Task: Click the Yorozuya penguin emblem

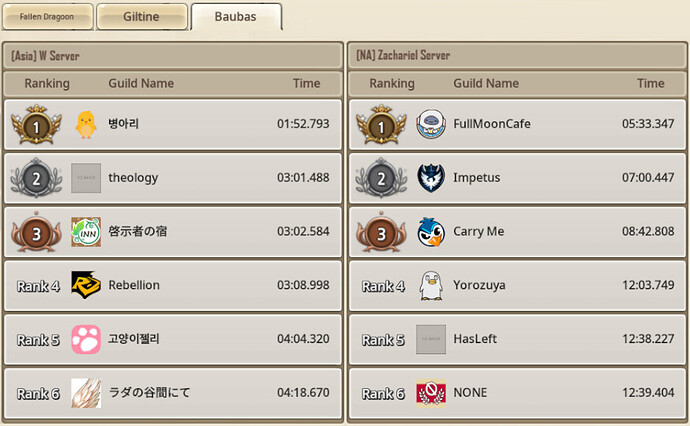Action: coord(431,286)
